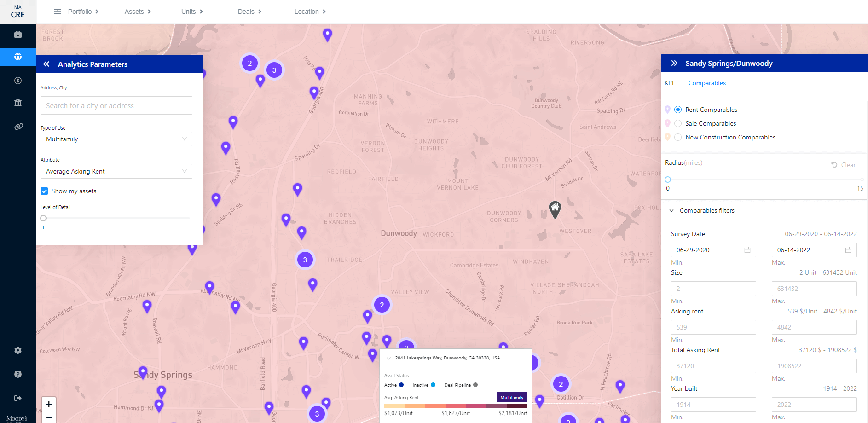Uncheck Show my assets
Viewport: 868px width, 423px height.
(x=44, y=191)
